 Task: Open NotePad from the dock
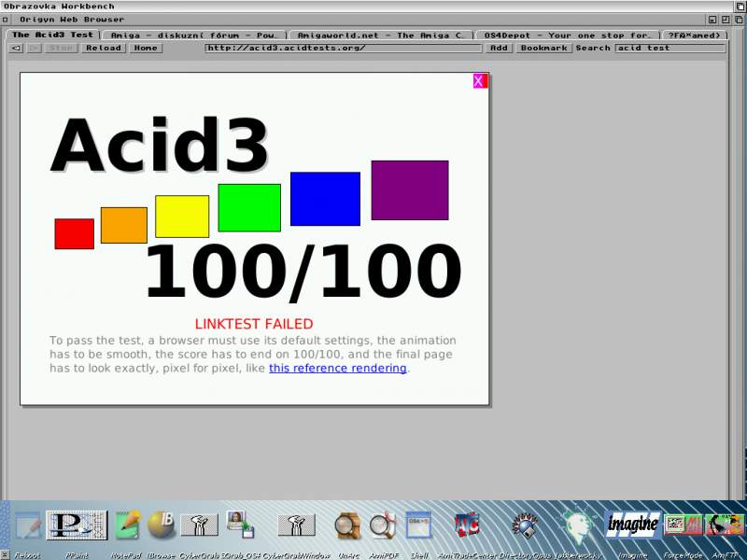click(x=127, y=525)
